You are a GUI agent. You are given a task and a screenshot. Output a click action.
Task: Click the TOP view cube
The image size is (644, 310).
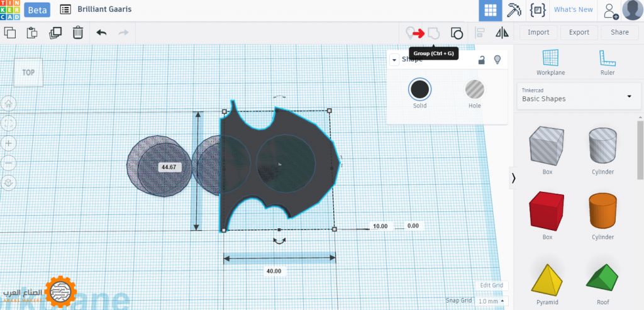tap(28, 72)
